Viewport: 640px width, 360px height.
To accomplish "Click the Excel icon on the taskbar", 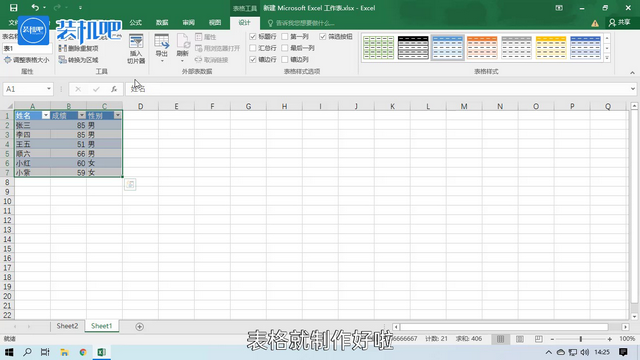I will tap(102, 352).
